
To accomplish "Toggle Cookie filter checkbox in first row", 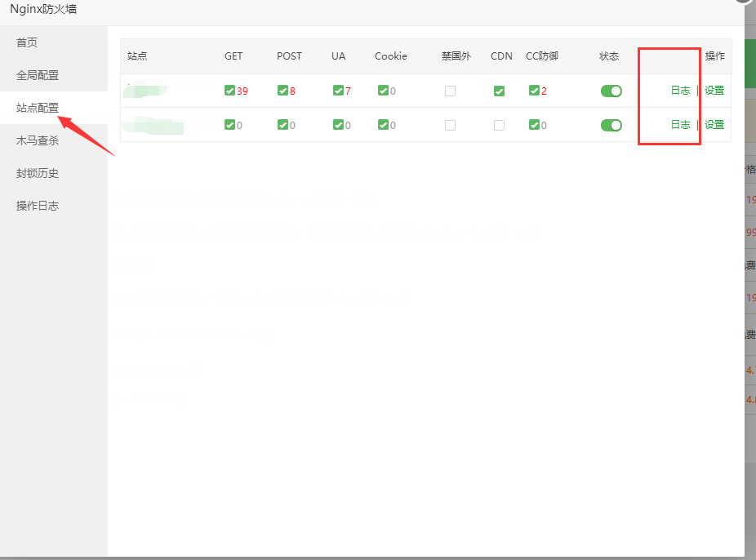I will [383, 91].
